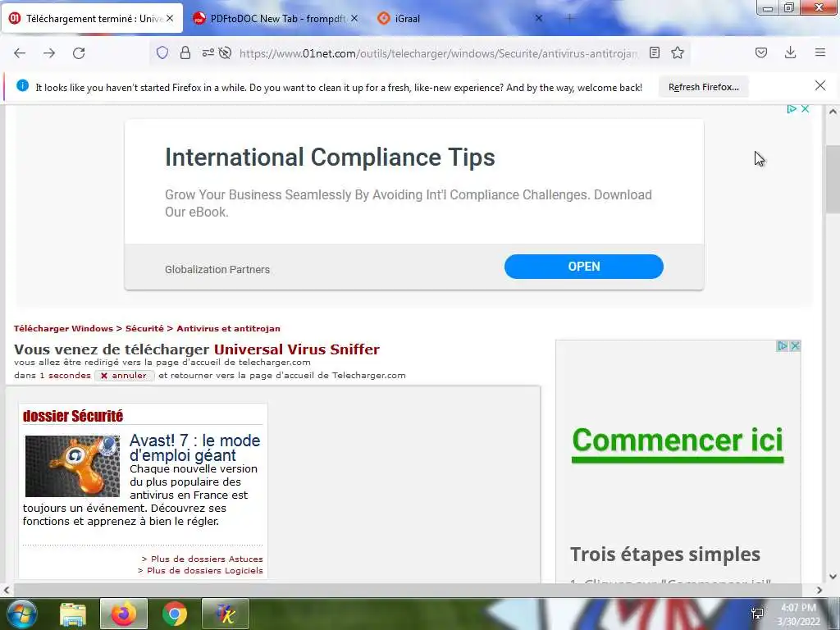Click the horizontal scroll right arrow
The height and width of the screenshot is (630, 840).
coord(819,590)
